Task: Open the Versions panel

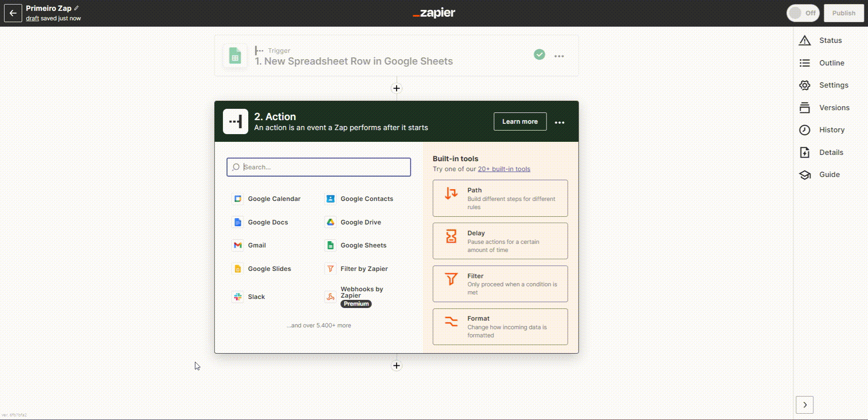Action: [824, 107]
